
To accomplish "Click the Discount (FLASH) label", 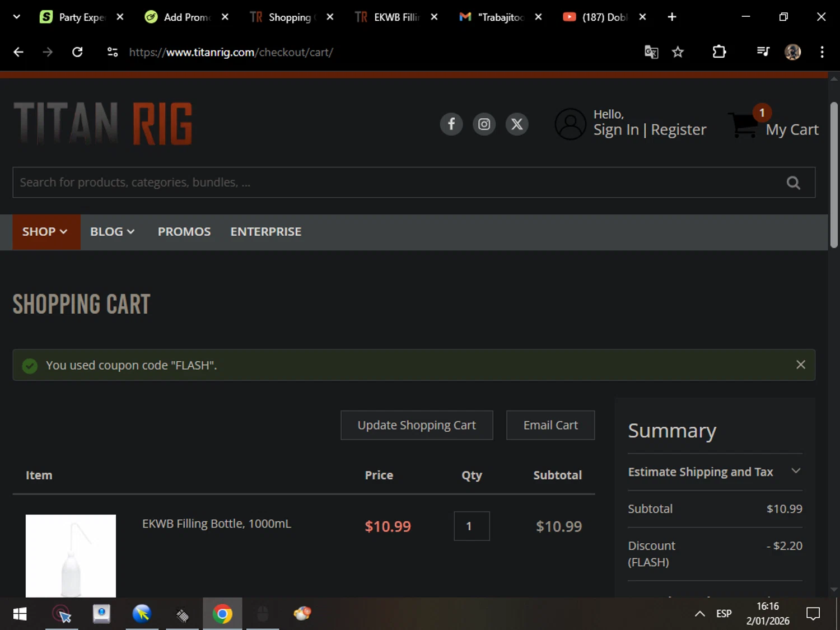I will 651,554.
